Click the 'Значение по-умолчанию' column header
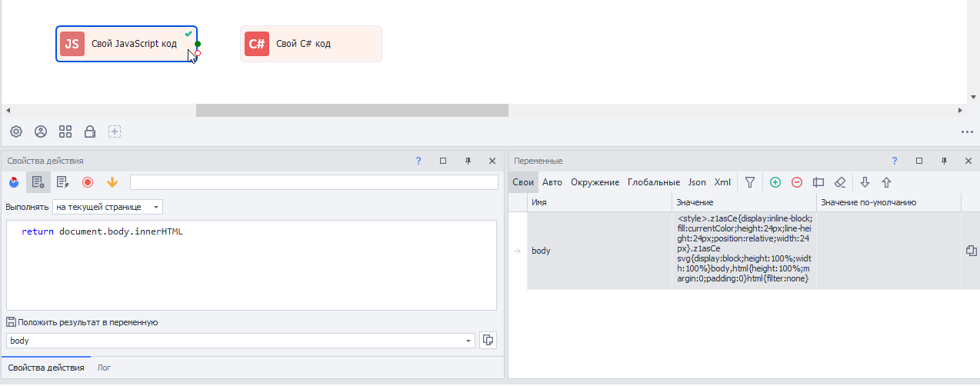The height and width of the screenshot is (386, 980). coord(888,202)
